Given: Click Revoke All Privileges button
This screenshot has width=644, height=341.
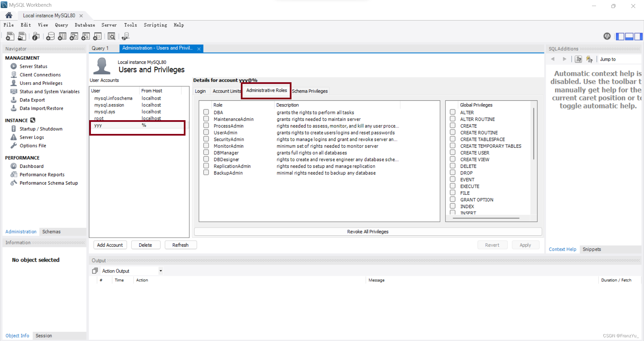Looking at the screenshot, I should (x=368, y=232).
